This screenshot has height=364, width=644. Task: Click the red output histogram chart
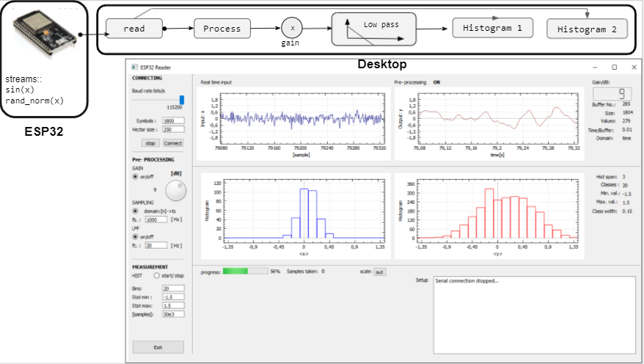point(489,216)
